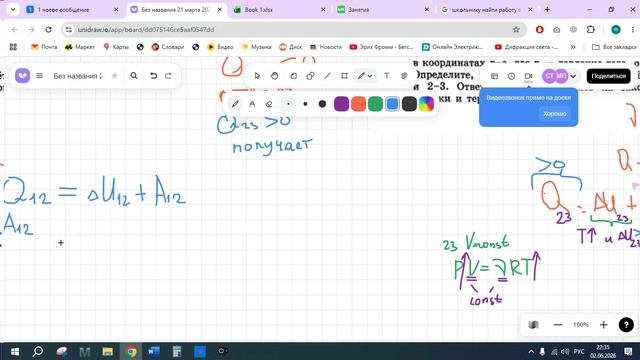Select the pencil drawing tool
The height and width of the screenshot is (360, 640).
361,76
